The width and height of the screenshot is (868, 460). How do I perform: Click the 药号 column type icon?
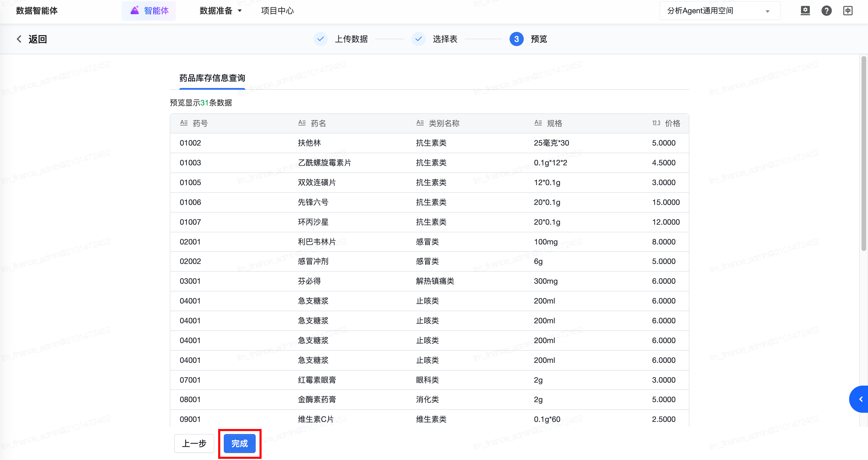(184, 123)
